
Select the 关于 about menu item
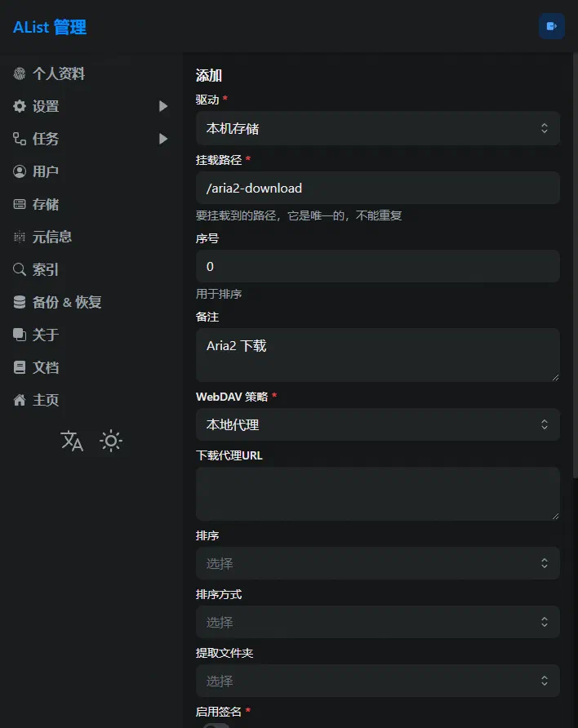pos(20,335)
